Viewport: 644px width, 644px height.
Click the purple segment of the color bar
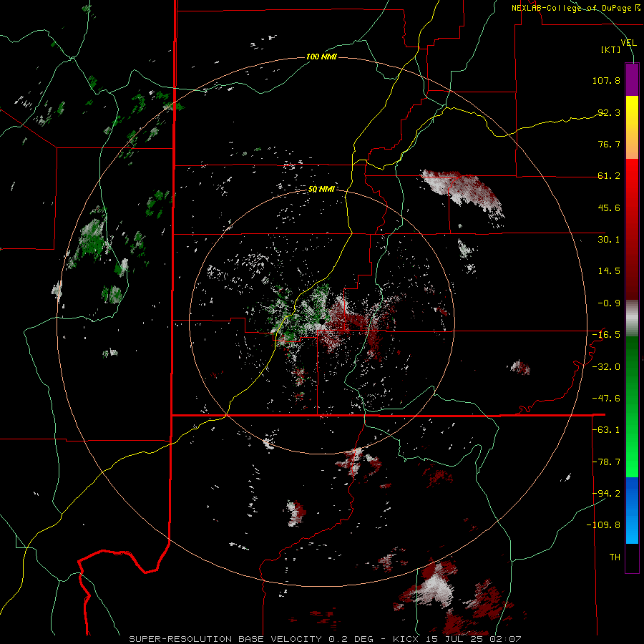632,80
